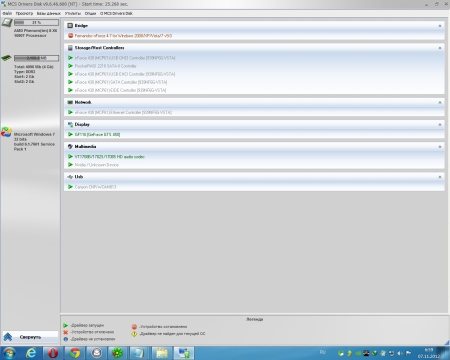The width and height of the screenshot is (450, 360).
Task: Collapse the Network section
Action: [x=440, y=102]
